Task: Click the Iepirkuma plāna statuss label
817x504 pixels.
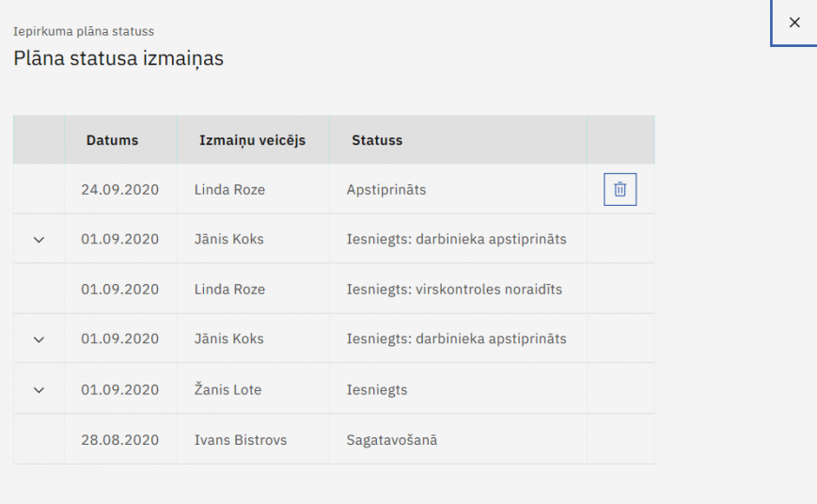Action: 84,32
